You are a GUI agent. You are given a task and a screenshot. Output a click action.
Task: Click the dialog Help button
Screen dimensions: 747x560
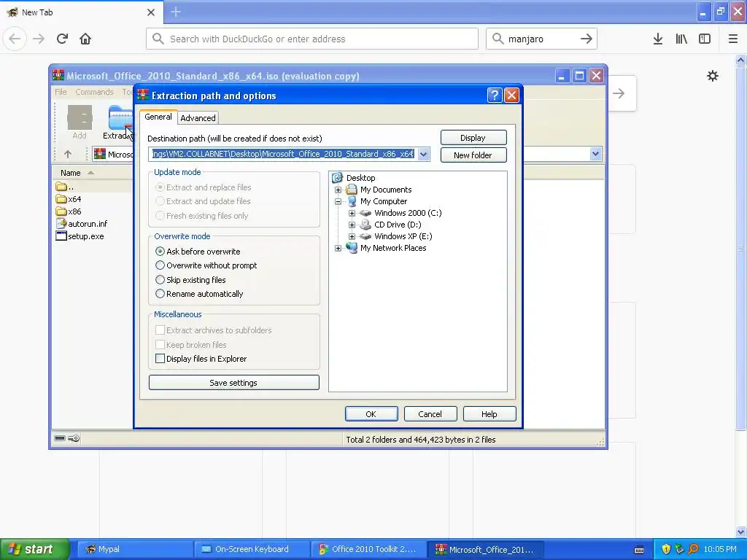click(x=489, y=414)
